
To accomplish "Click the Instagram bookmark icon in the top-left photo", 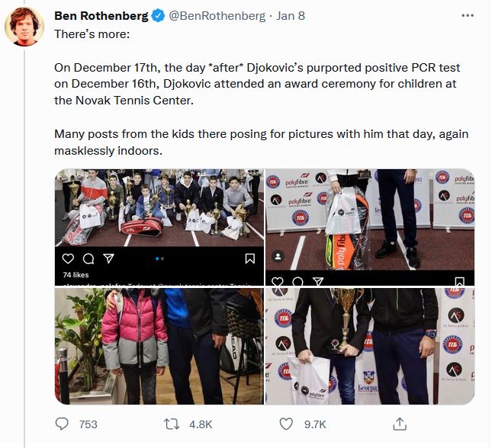I will (x=249, y=259).
